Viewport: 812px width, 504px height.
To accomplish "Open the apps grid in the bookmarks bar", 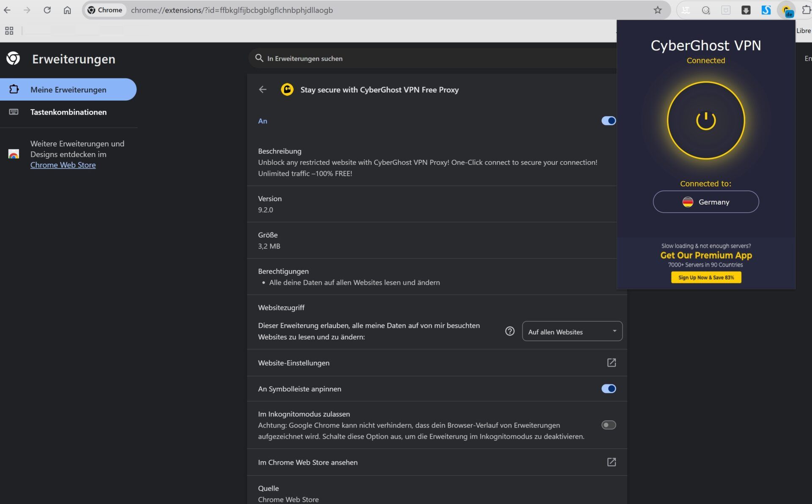I will click(9, 30).
